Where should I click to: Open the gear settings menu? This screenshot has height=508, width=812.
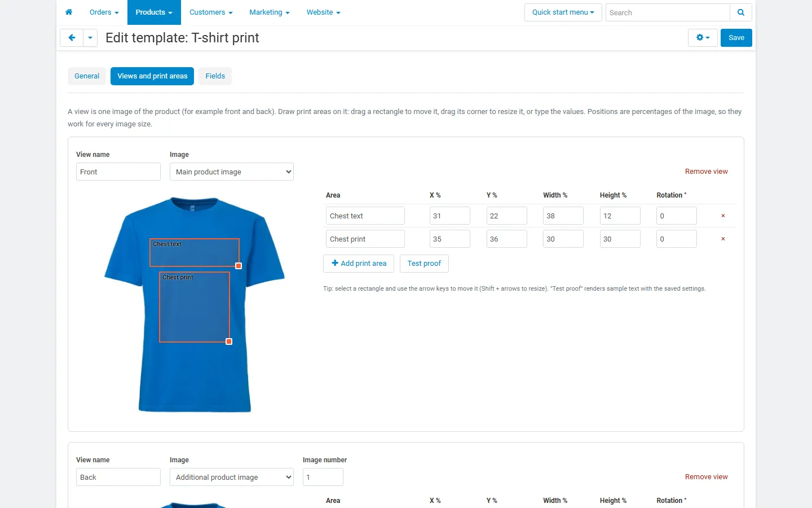click(703, 38)
